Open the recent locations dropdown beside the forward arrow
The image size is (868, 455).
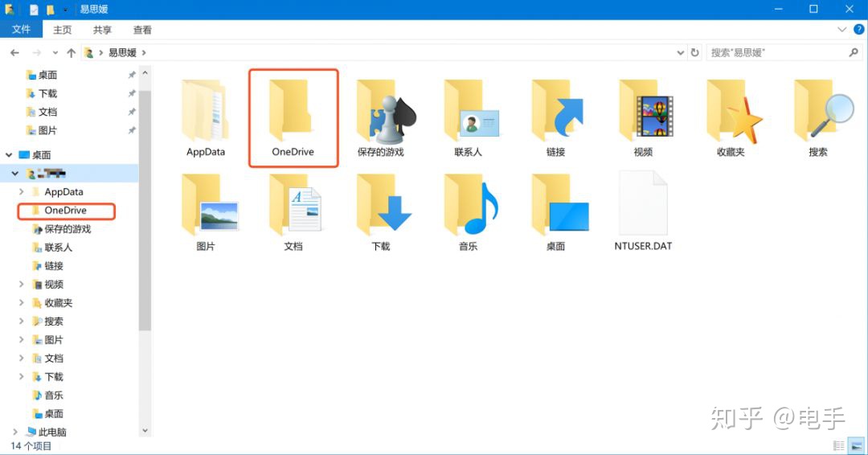[55, 52]
